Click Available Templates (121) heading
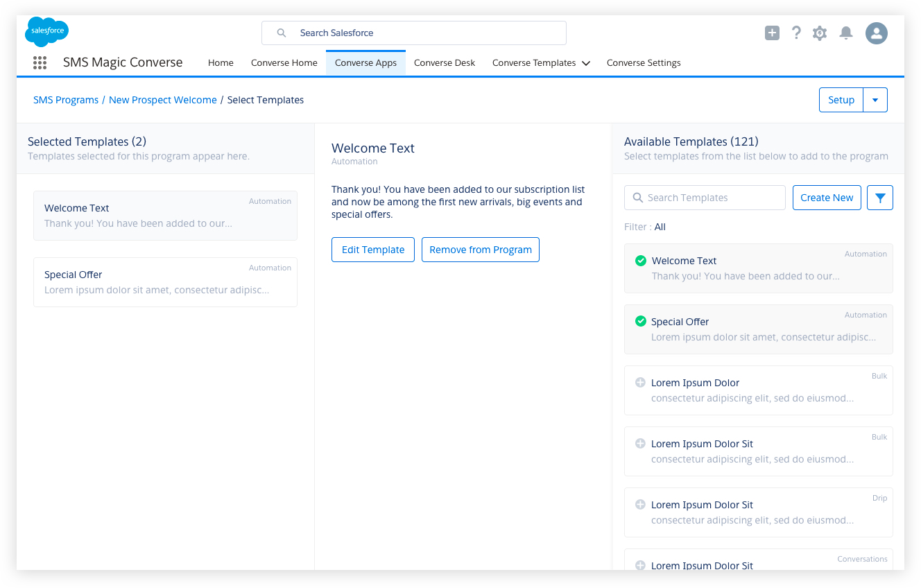This screenshot has width=921, height=588. [x=691, y=141]
